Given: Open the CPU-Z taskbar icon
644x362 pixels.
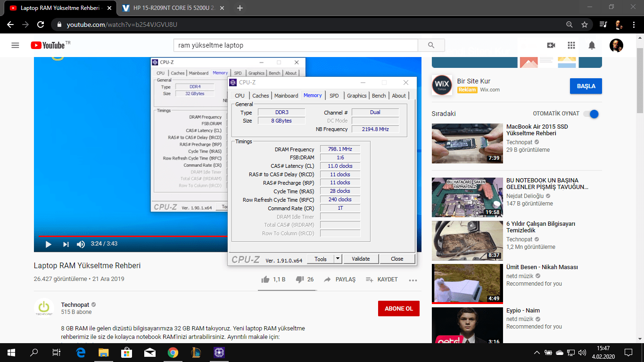Looking at the screenshot, I should 219,353.
